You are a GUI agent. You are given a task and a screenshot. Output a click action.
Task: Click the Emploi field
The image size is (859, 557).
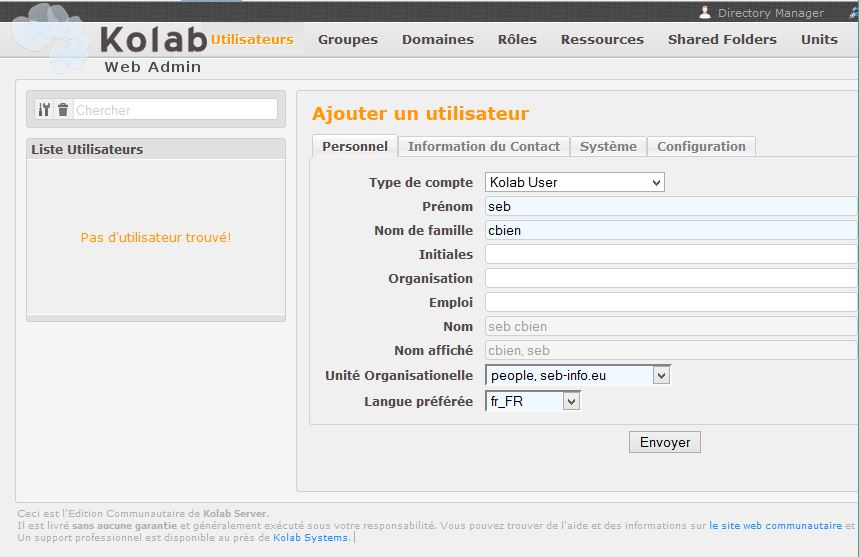pyautogui.click(x=672, y=302)
